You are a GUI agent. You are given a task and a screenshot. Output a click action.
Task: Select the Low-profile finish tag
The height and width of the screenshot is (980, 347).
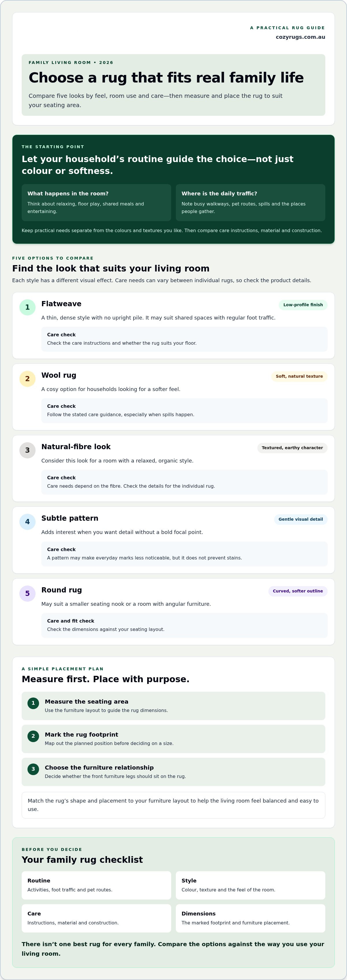303,305
